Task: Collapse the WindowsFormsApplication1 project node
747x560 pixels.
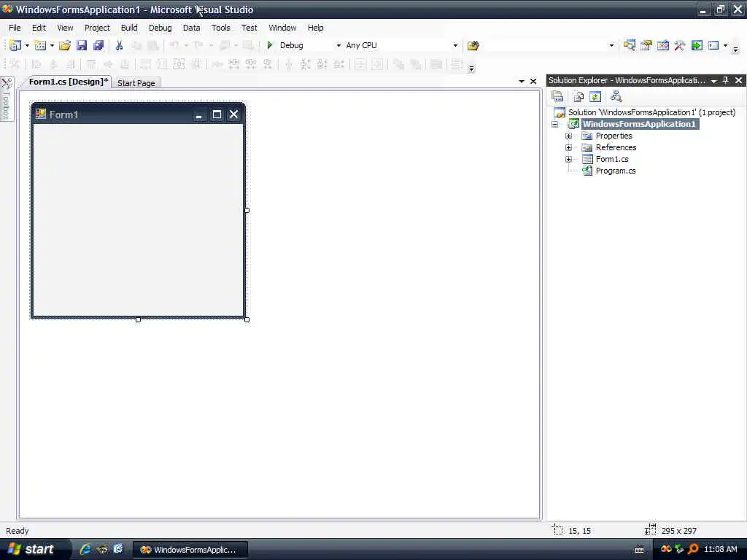Action: 555,124
